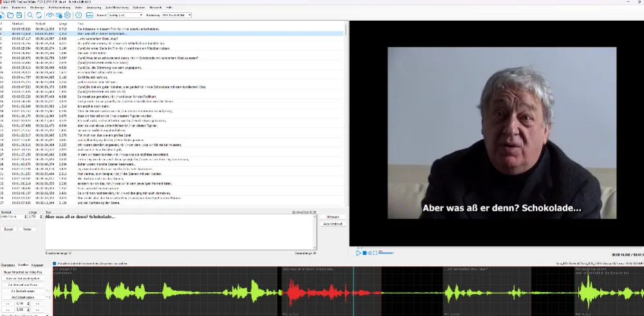
Task: Switch to the Übersetzen tab
Action: click(8, 266)
